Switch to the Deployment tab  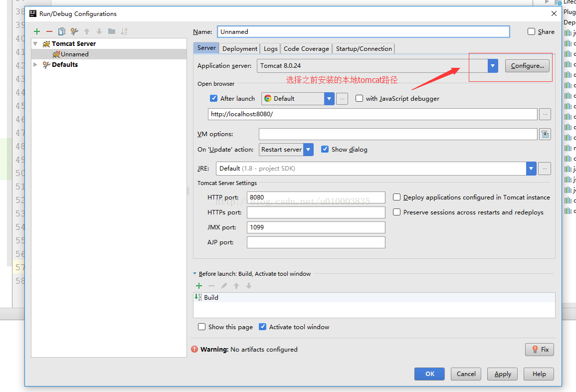240,48
